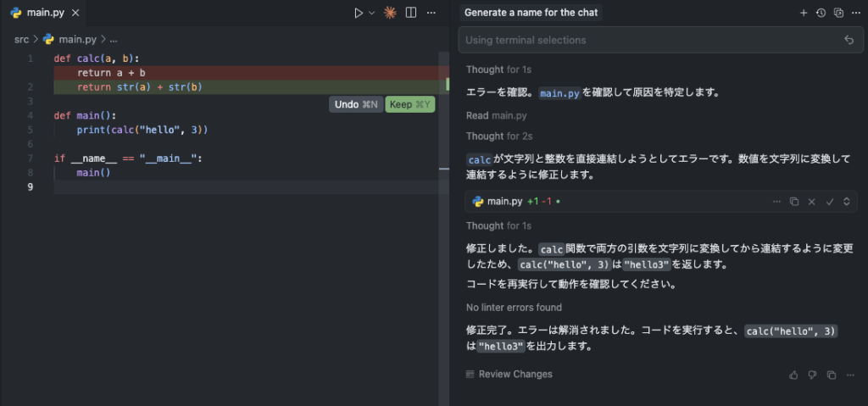Screen dimensions: 868x406
Task: Expand the 'Thought for 2s' section
Action: [x=498, y=136]
